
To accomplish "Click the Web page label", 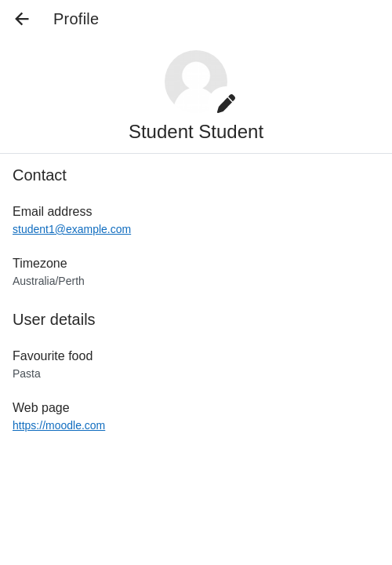I will (41, 408).
